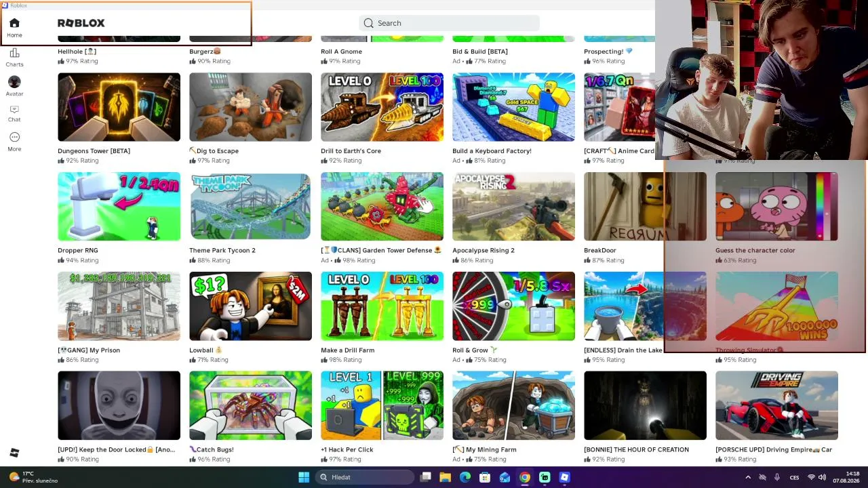Click the Hledat taskbar search box
This screenshot has height=488, width=868.
365,477
